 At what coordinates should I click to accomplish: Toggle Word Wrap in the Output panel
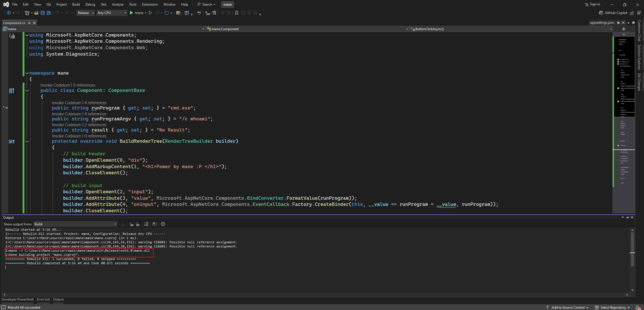point(155,224)
